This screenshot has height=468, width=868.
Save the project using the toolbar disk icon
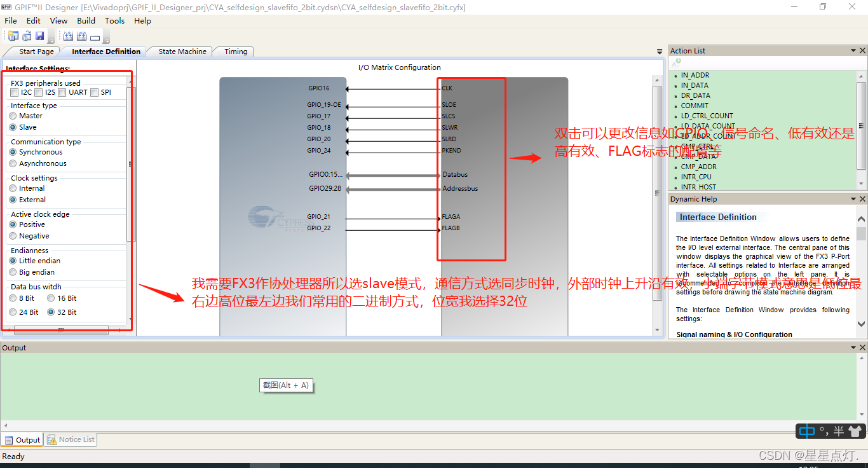(39, 36)
